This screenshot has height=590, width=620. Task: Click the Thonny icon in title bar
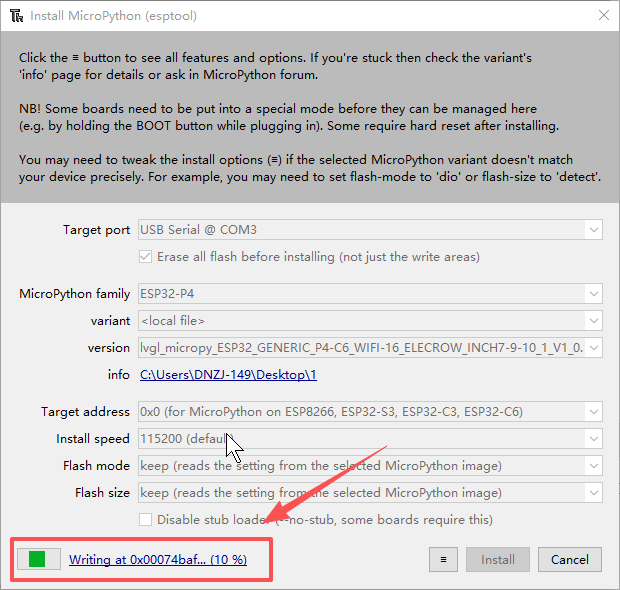tap(17, 16)
